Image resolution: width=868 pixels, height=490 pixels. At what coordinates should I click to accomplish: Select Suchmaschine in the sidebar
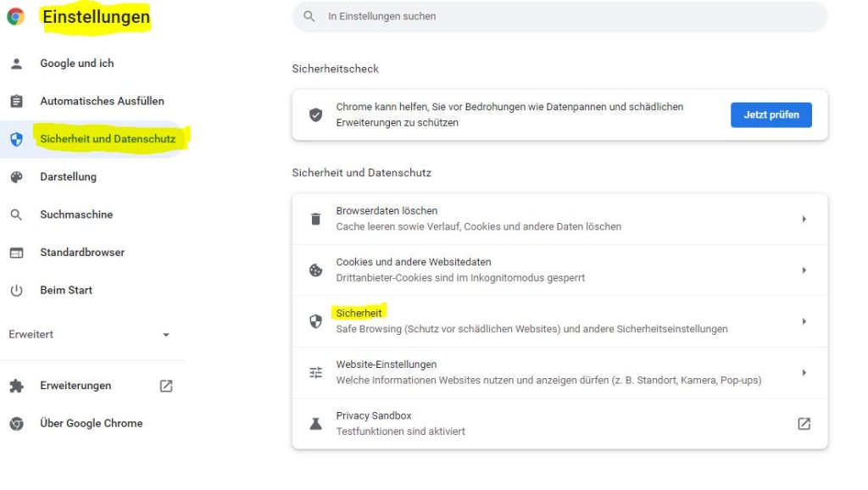click(76, 214)
